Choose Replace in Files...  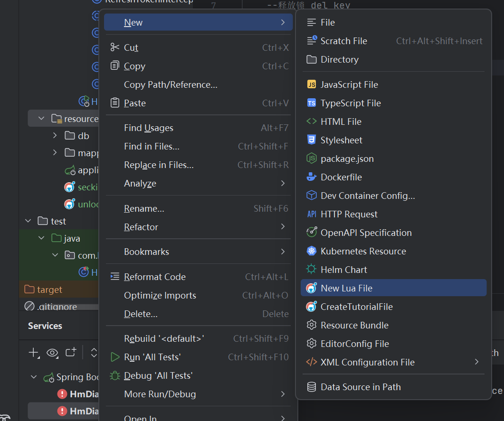pyautogui.click(x=198, y=165)
